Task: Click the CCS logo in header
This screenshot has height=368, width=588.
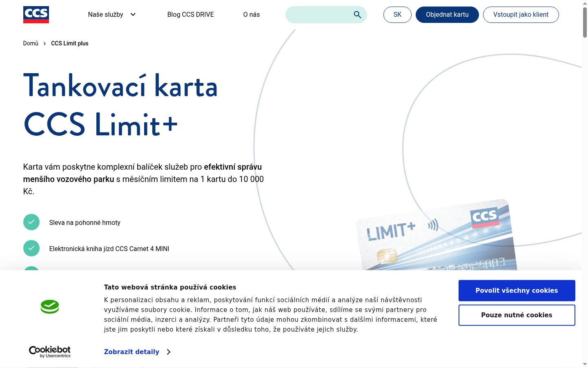Action: coord(36,15)
